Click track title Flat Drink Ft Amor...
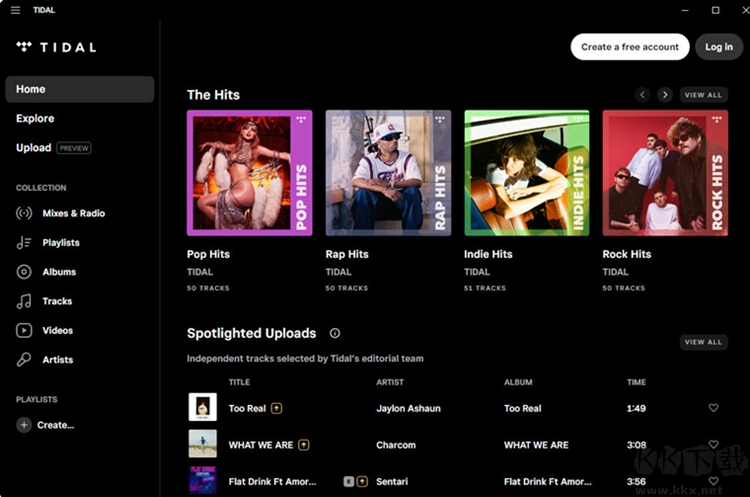This screenshot has height=497, width=750. click(x=272, y=482)
